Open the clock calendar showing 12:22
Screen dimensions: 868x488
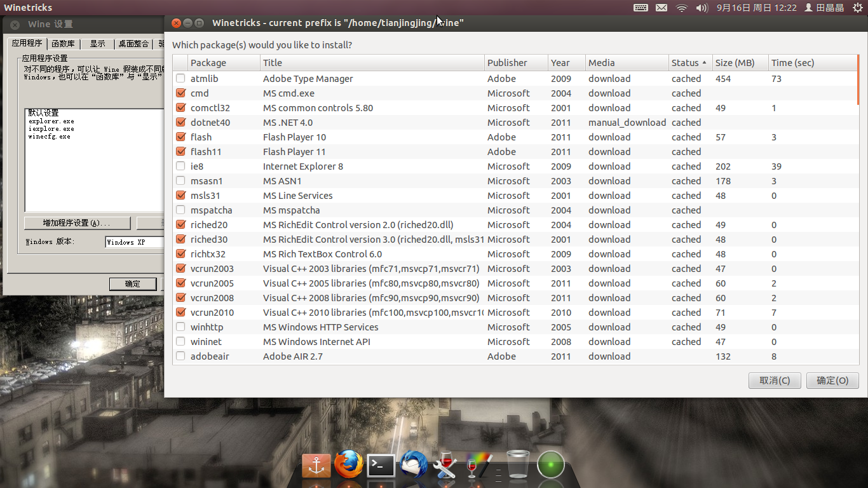[756, 8]
